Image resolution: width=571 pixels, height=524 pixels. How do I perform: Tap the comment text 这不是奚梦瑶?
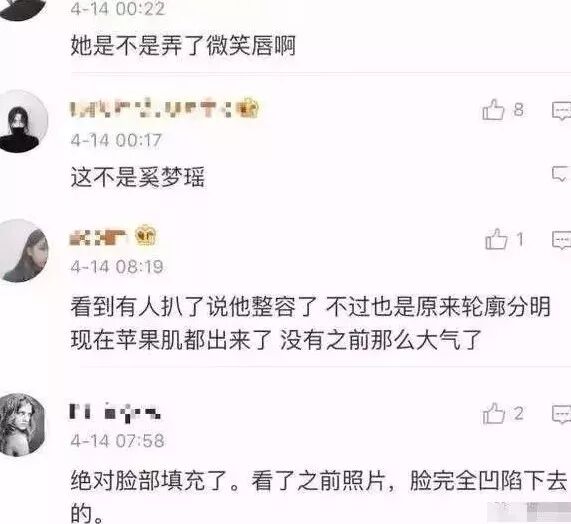click(138, 177)
